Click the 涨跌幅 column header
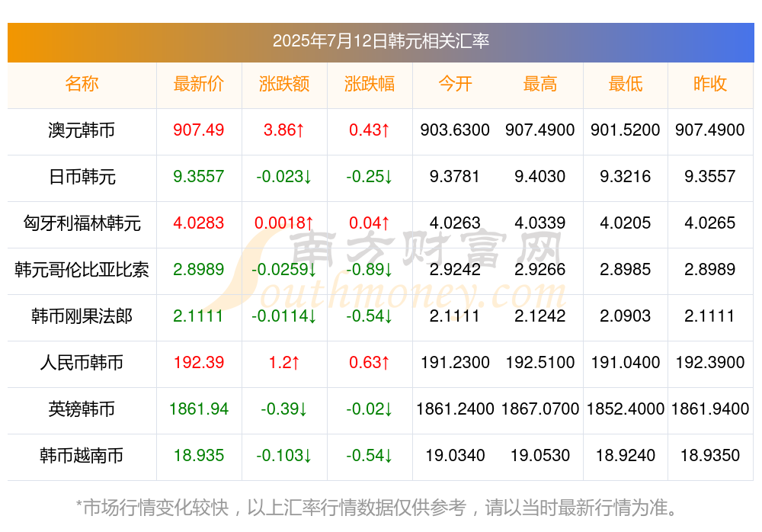 370,84
